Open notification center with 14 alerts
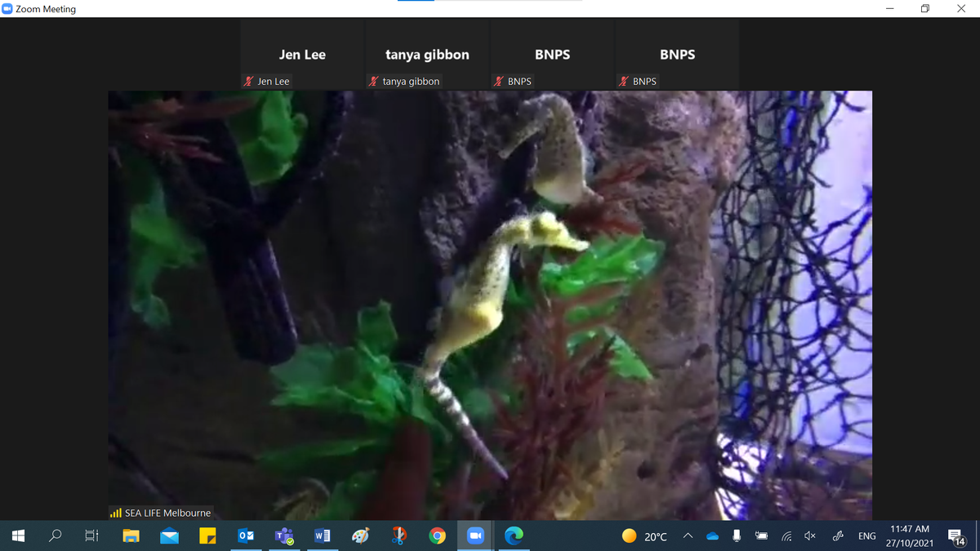The image size is (980, 551). tap(957, 536)
